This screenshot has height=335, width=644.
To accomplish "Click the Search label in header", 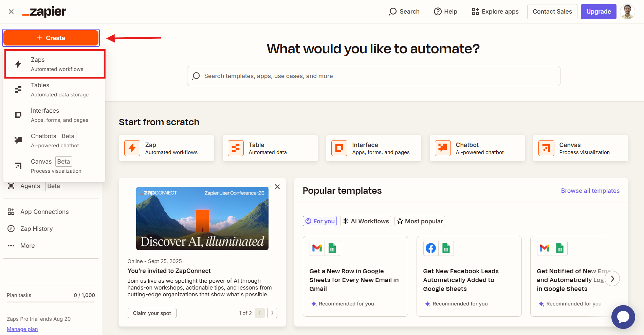I will (x=409, y=12).
